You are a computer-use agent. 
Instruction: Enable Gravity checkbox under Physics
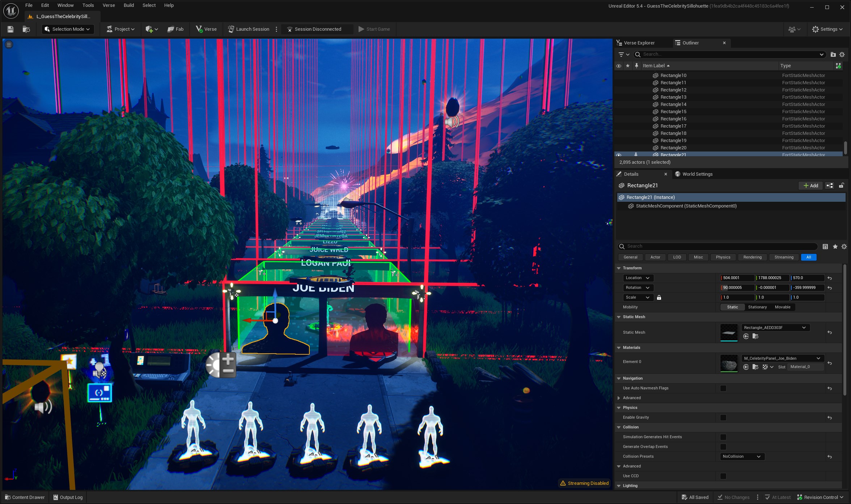coord(723,418)
